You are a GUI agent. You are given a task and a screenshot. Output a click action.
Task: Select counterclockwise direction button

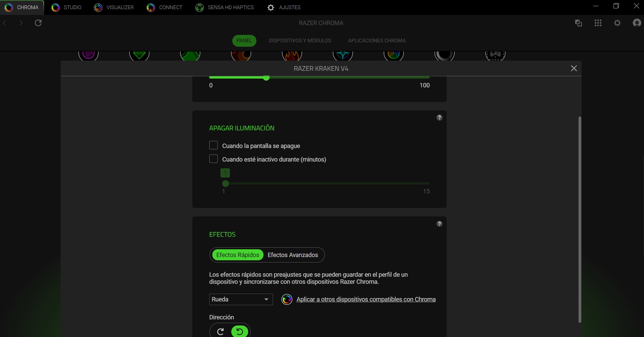(x=239, y=331)
